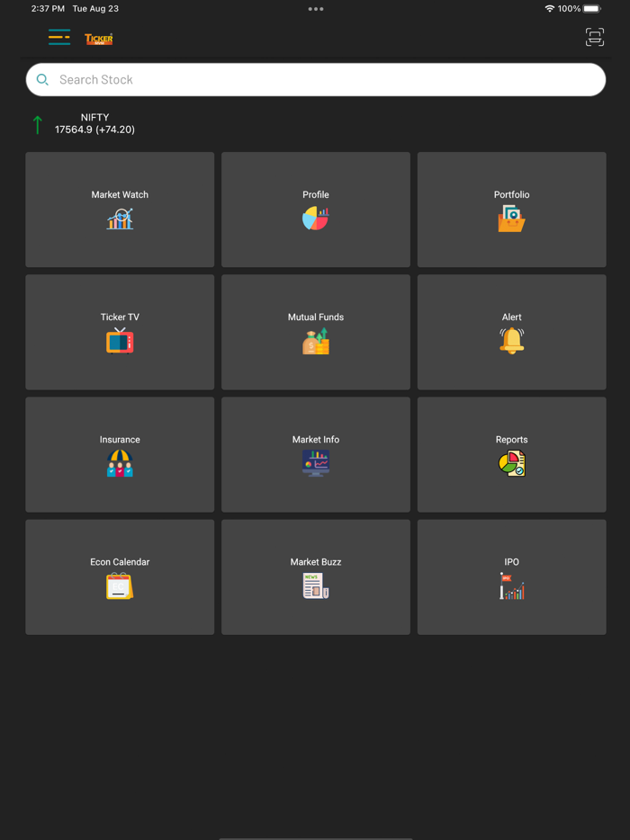Open the Alert bell icon

click(x=511, y=341)
